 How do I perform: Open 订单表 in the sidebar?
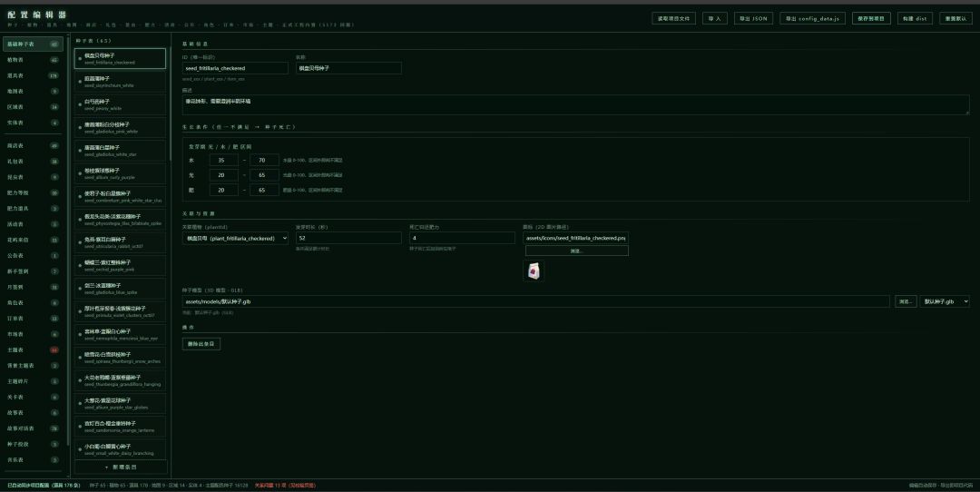tap(33, 319)
